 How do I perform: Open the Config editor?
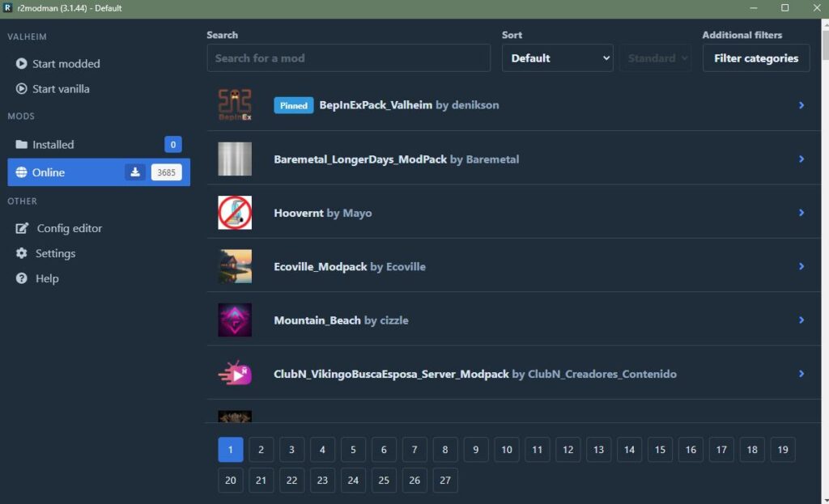(x=69, y=228)
